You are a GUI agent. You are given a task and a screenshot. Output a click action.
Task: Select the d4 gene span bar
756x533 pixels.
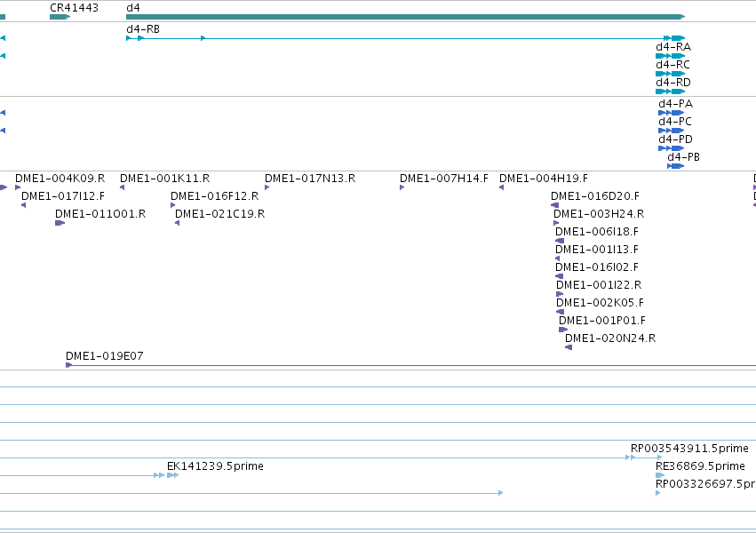tap(405, 17)
